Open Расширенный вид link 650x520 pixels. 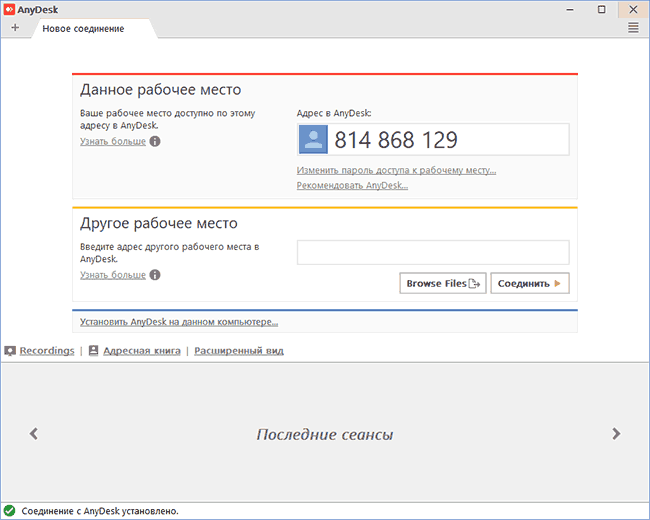tap(239, 351)
